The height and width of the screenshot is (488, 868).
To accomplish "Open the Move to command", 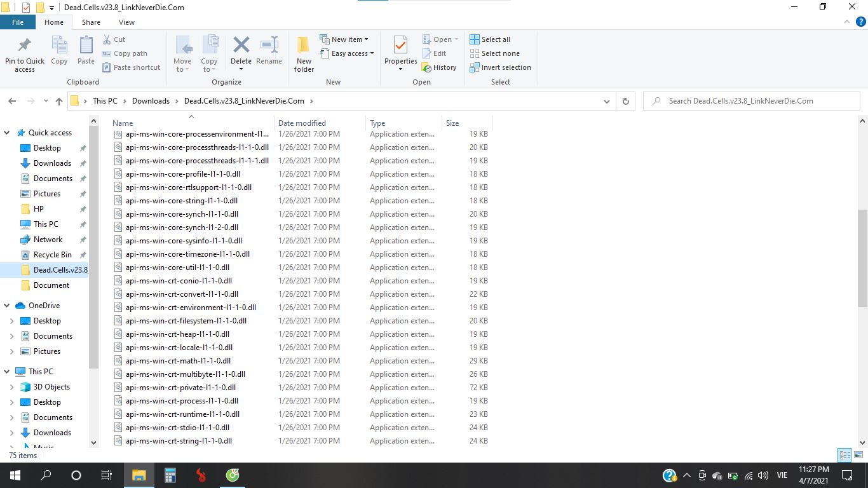I will (x=182, y=54).
